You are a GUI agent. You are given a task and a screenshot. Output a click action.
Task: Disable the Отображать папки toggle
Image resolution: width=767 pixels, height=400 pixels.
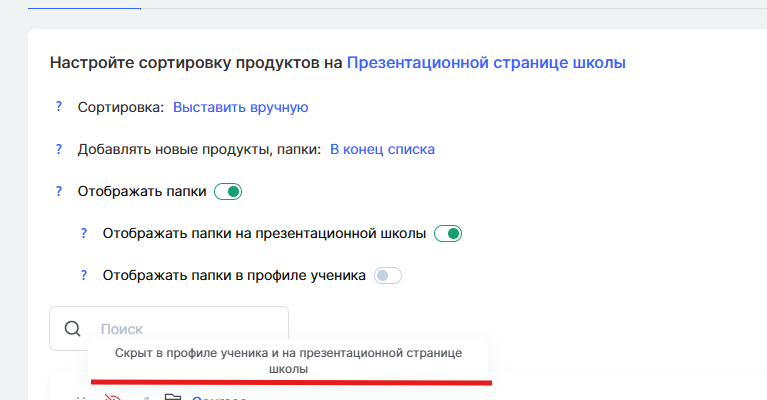coord(229,191)
